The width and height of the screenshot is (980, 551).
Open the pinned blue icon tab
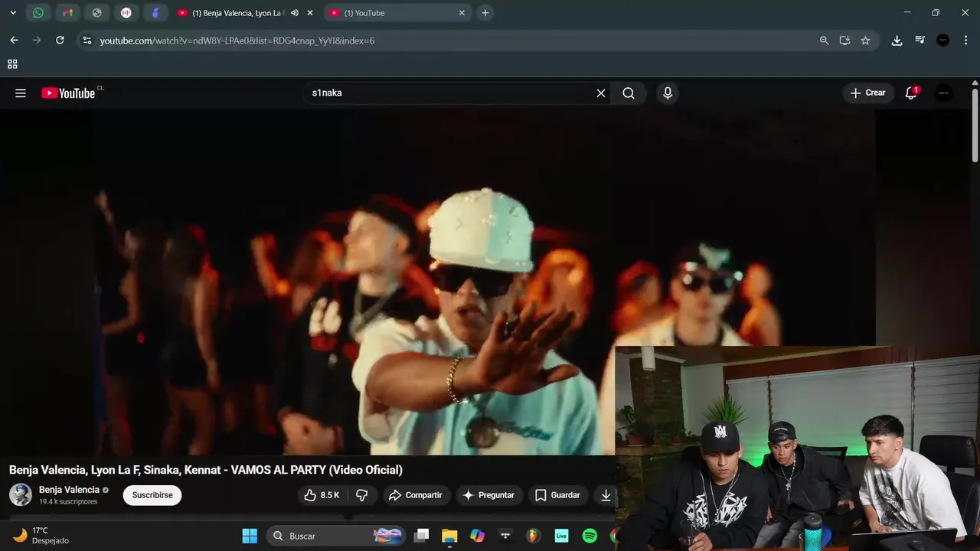(x=155, y=13)
